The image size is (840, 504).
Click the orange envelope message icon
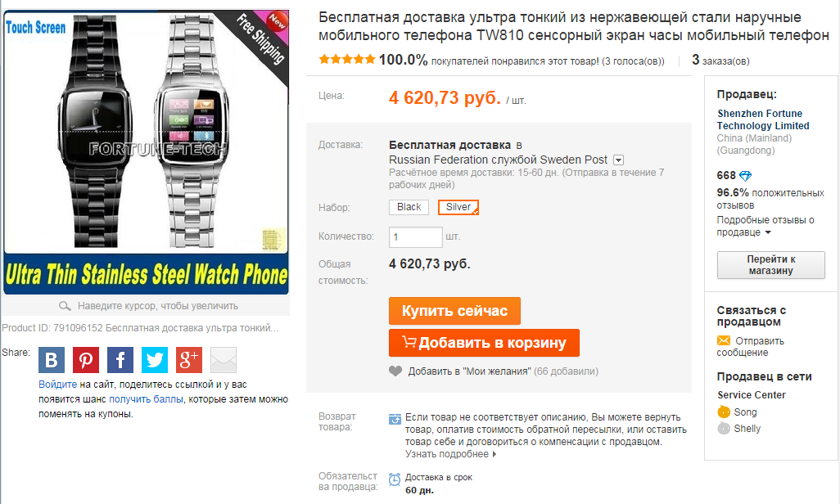tap(724, 340)
